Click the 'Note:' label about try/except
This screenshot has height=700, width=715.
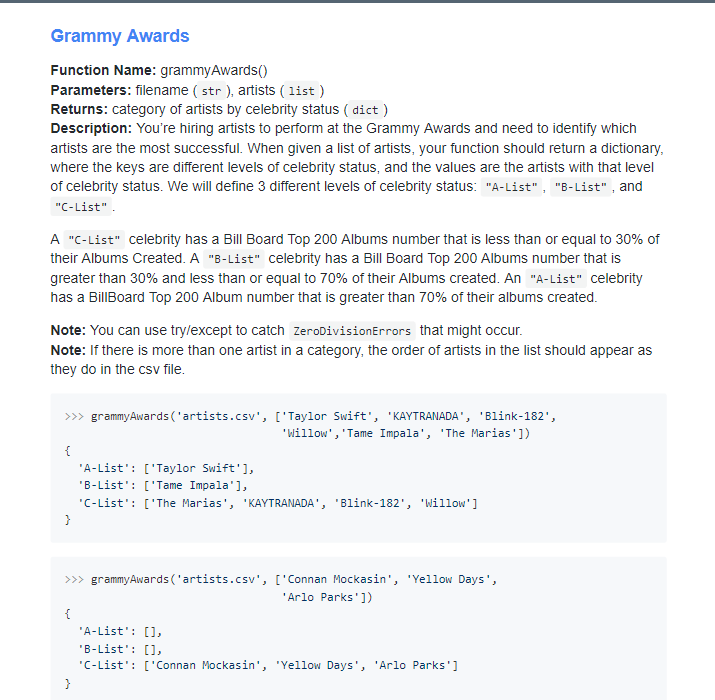click(68, 330)
